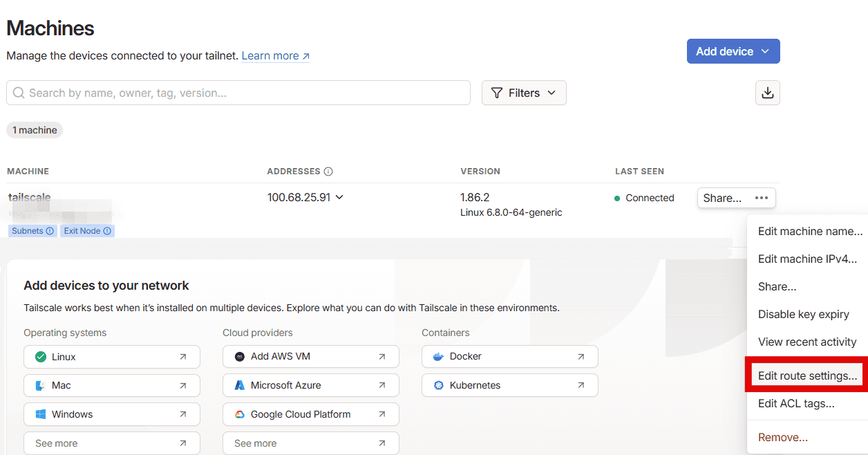The height and width of the screenshot is (455, 868).
Task: Click external arrow on Windows card
Action: (182, 414)
